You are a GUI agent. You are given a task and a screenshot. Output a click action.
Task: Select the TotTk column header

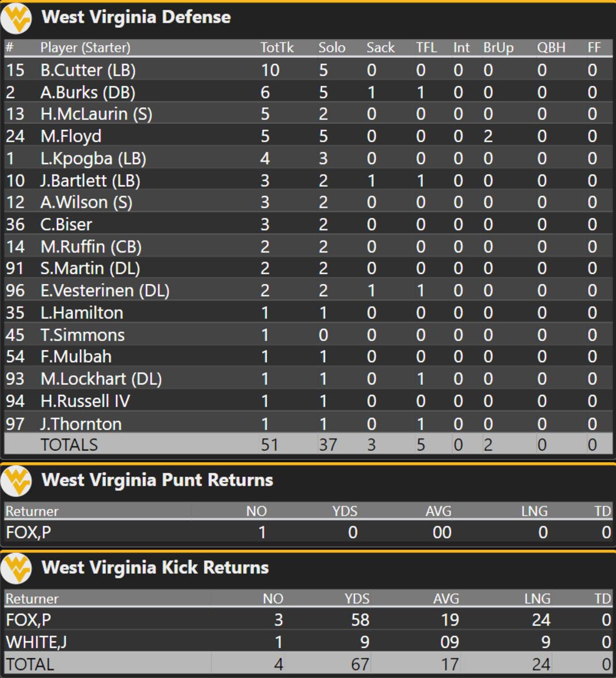point(277,47)
